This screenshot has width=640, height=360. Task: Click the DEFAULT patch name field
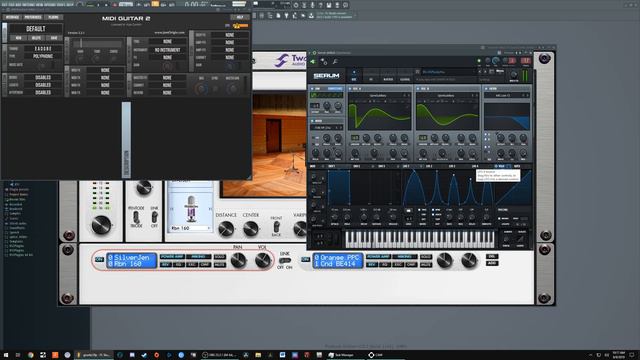(36, 29)
